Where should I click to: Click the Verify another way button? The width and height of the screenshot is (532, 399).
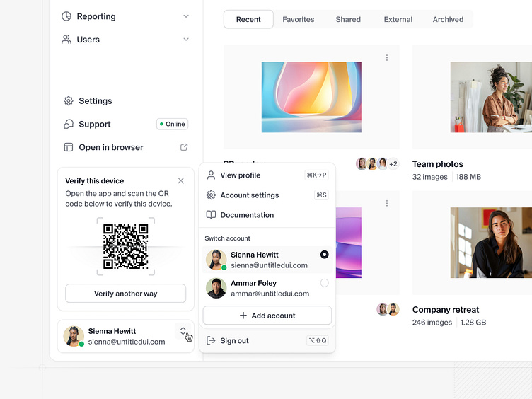[x=125, y=294]
